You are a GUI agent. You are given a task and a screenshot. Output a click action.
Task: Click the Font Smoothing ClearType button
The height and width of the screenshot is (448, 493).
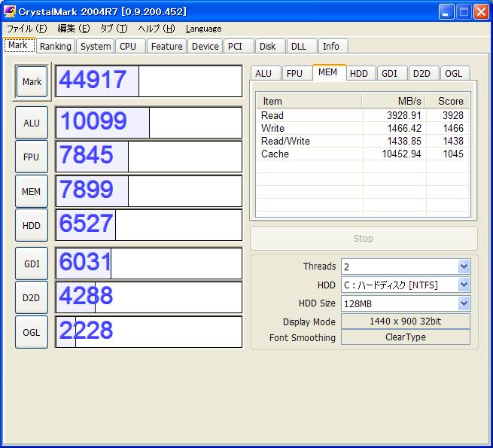pyautogui.click(x=406, y=337)
